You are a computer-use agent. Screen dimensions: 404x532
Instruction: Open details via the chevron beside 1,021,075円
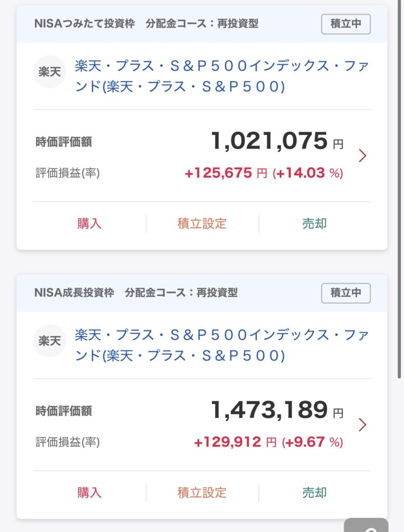click(362, 156)
